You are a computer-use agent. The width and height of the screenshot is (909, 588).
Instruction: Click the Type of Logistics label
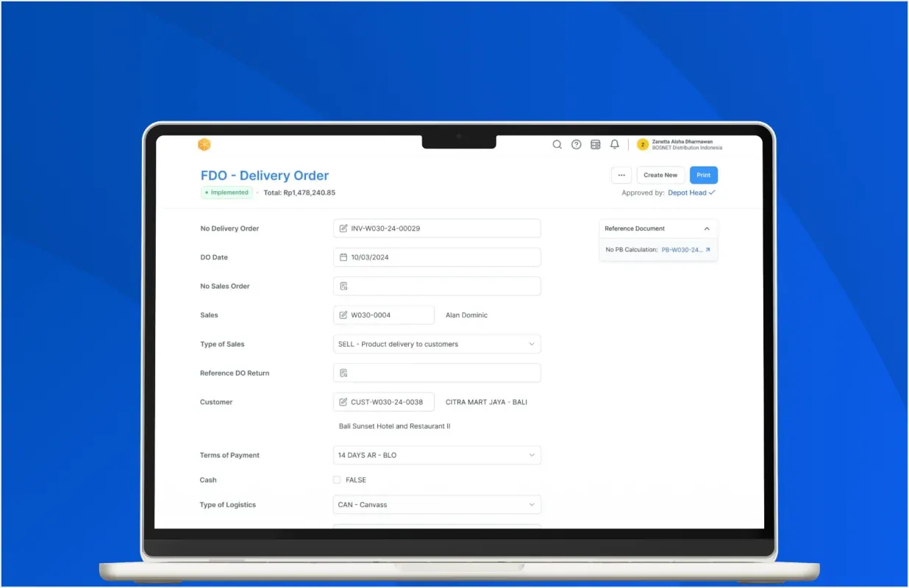point(228,505)
